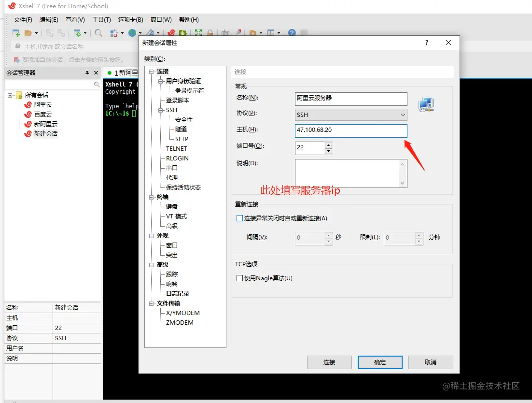The image size is (532, 403).
Task: Select 阿里云 session in session manager
Action: coord(43,104)
